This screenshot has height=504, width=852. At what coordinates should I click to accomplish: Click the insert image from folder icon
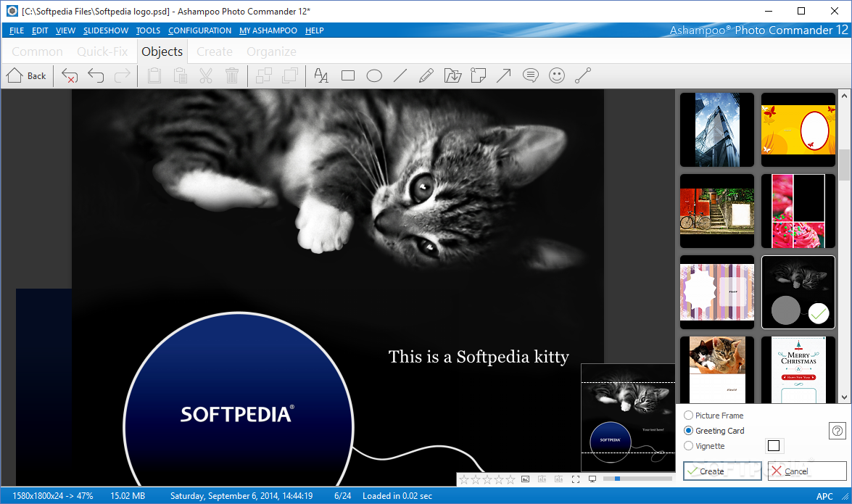(452, 75)
